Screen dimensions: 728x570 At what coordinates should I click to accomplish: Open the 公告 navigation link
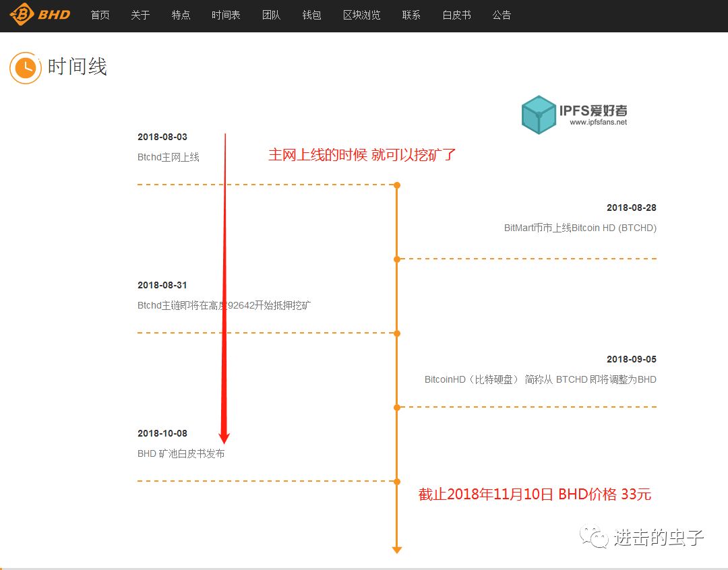click(x=502, y=15)
